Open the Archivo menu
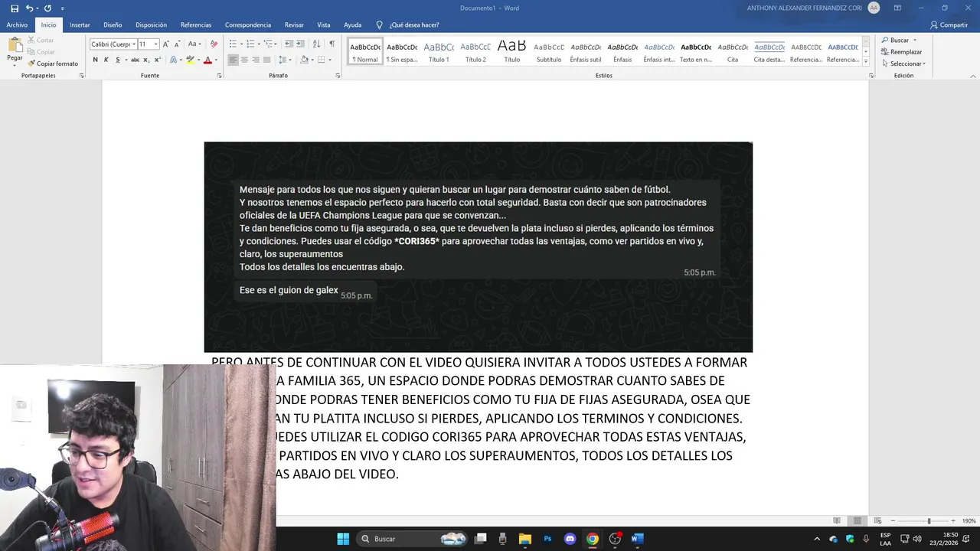This screenshot has height=551, width=980. [17, 25]
